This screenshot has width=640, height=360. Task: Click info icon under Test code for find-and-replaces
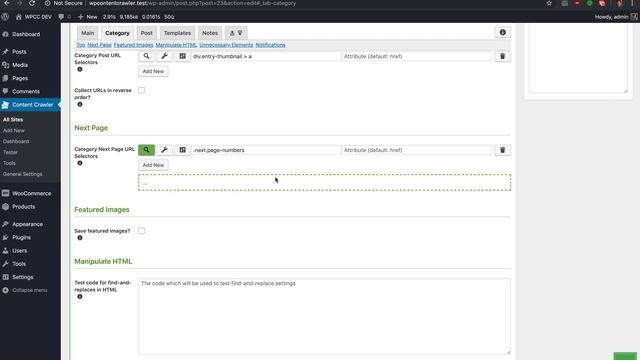[80, 297]
